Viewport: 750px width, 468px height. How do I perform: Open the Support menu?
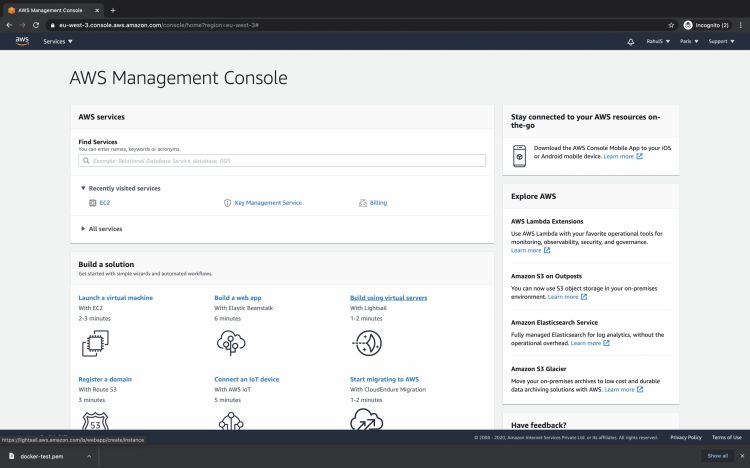pos(720,42)
